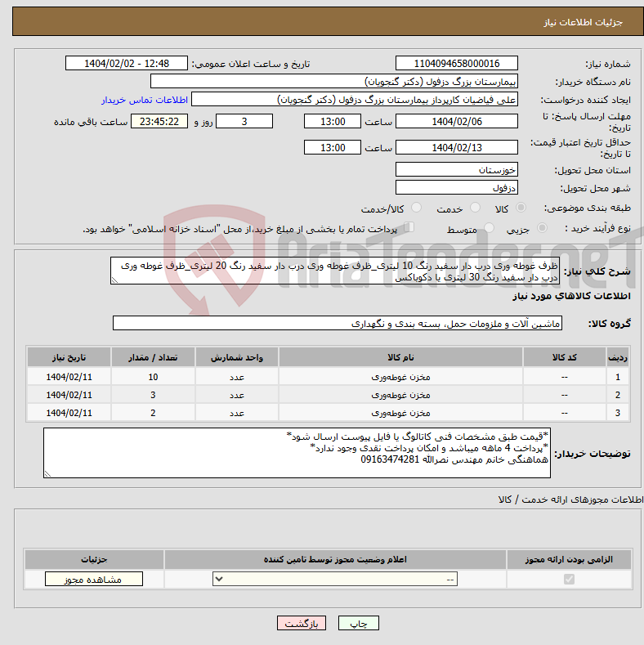Click the general description text area

point(335,271)
